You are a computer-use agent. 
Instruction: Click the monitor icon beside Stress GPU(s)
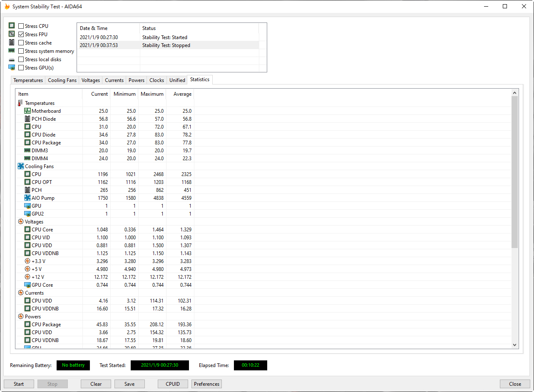[12, 67]
